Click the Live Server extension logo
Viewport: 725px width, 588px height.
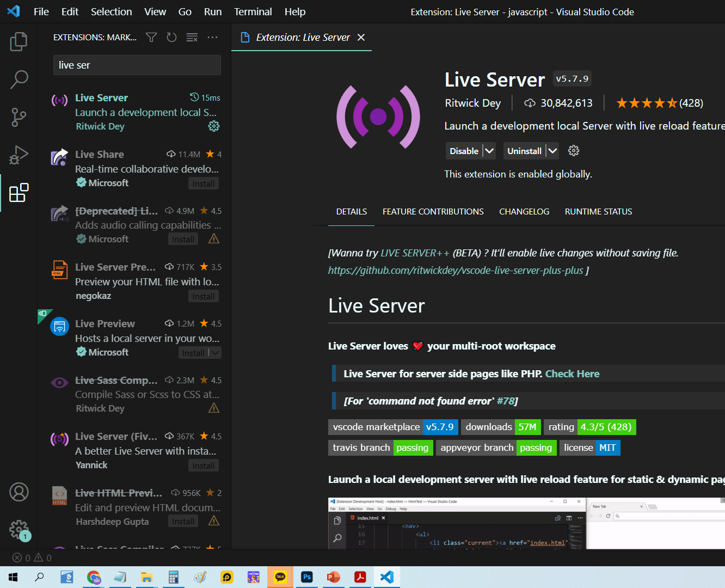tap(378, 117)
